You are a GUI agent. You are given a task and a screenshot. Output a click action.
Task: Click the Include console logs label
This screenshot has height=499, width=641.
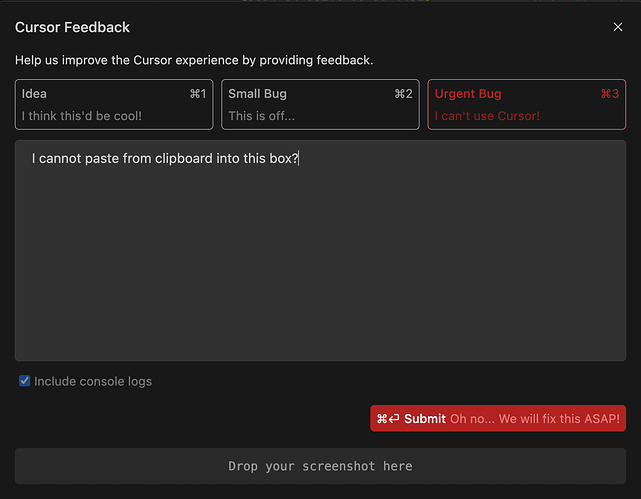point(93,381)
